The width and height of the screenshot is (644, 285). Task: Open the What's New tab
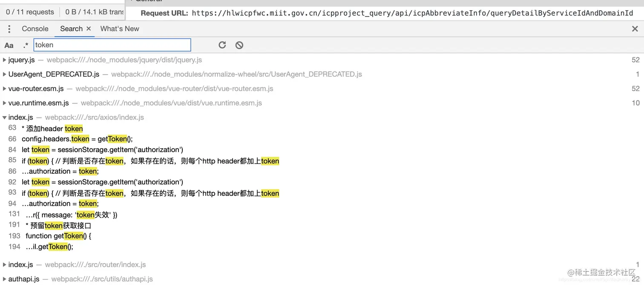pos(119,29)
